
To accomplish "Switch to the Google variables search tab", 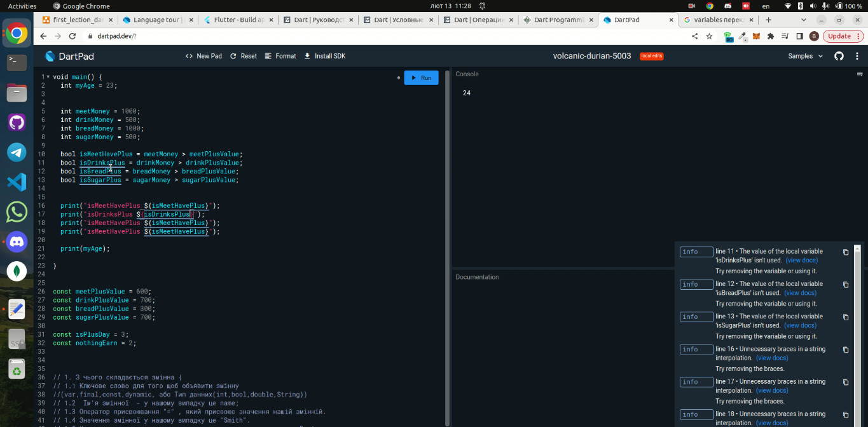I will (717, 20).
